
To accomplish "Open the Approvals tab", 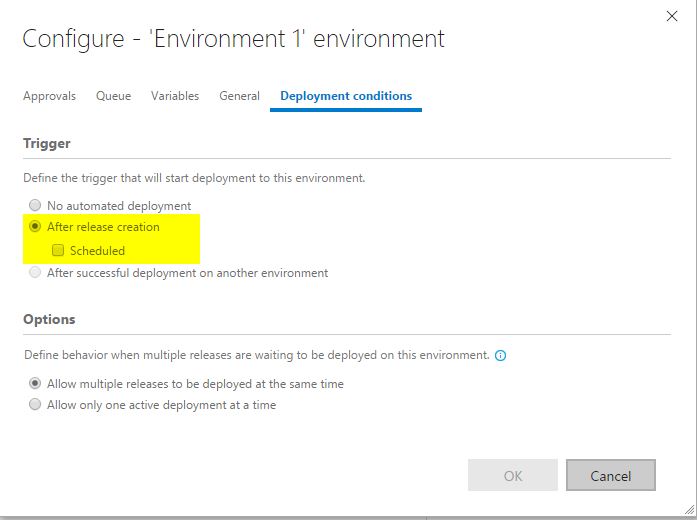I will pos(49,96).
